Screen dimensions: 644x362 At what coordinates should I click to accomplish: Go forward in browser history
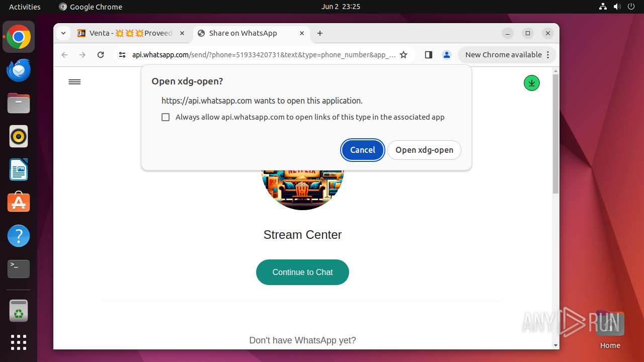click(x=83, y=55)
